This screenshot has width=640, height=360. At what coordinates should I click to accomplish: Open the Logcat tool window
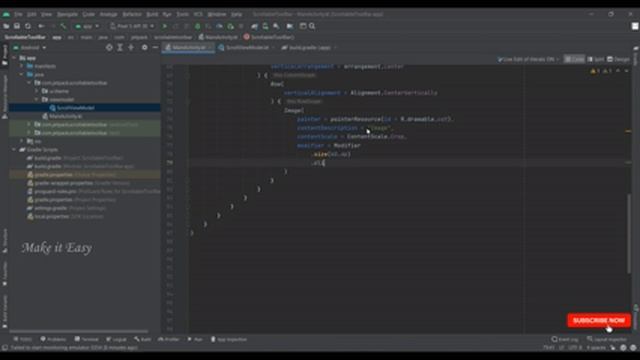[116, 340]
